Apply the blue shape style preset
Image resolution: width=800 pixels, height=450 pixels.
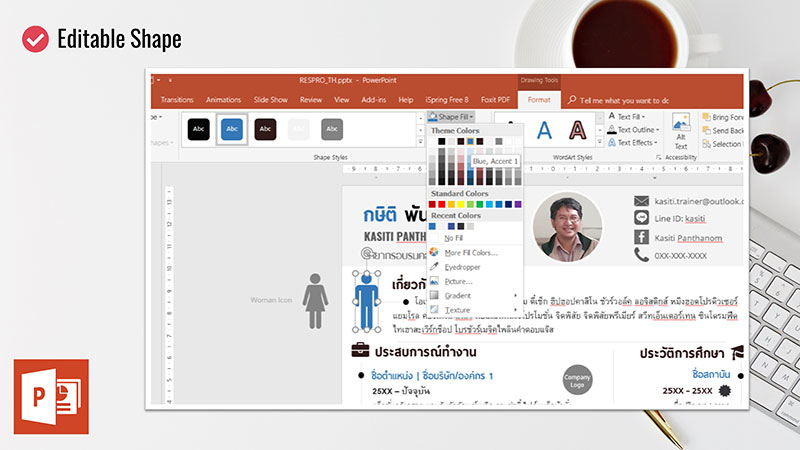click(x=232, y=129)
